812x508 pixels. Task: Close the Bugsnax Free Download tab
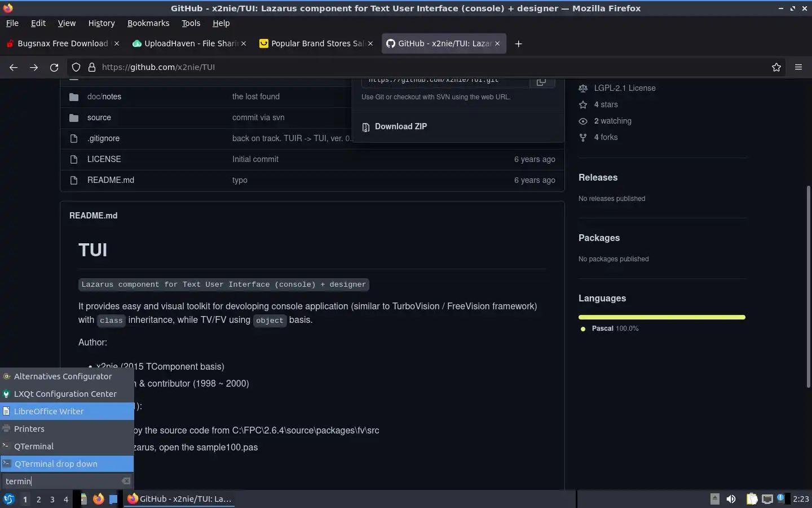tap(117, 43)
